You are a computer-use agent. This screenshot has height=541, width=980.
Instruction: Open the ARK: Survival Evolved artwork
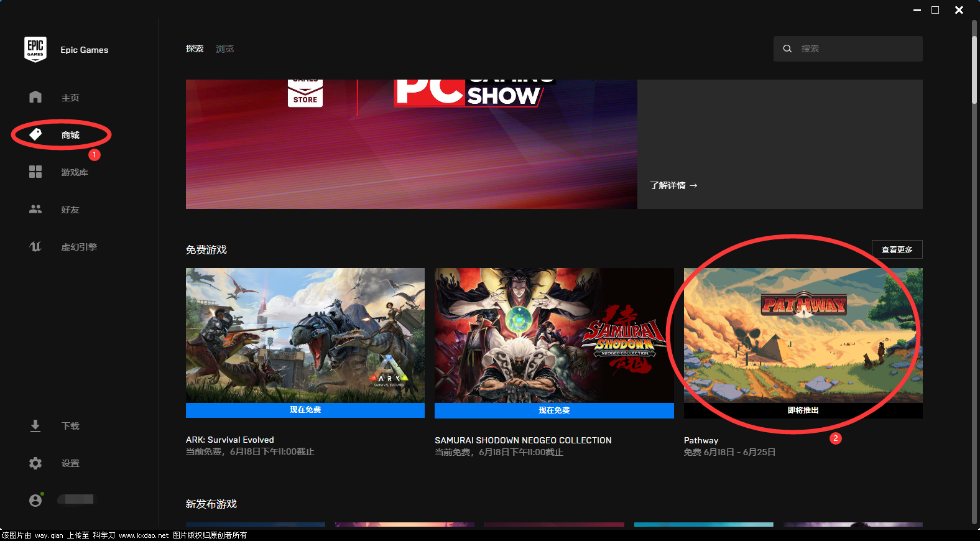[305, 335]
